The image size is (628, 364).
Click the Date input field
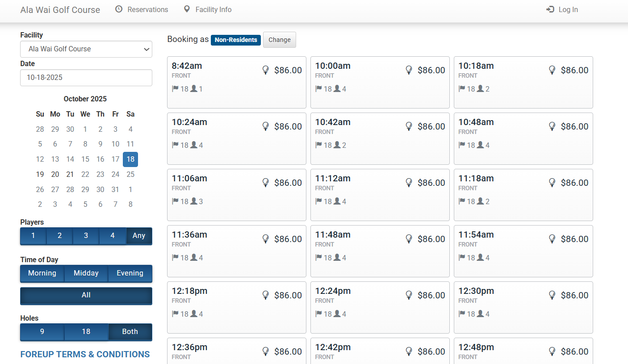(x=86, y=78)
